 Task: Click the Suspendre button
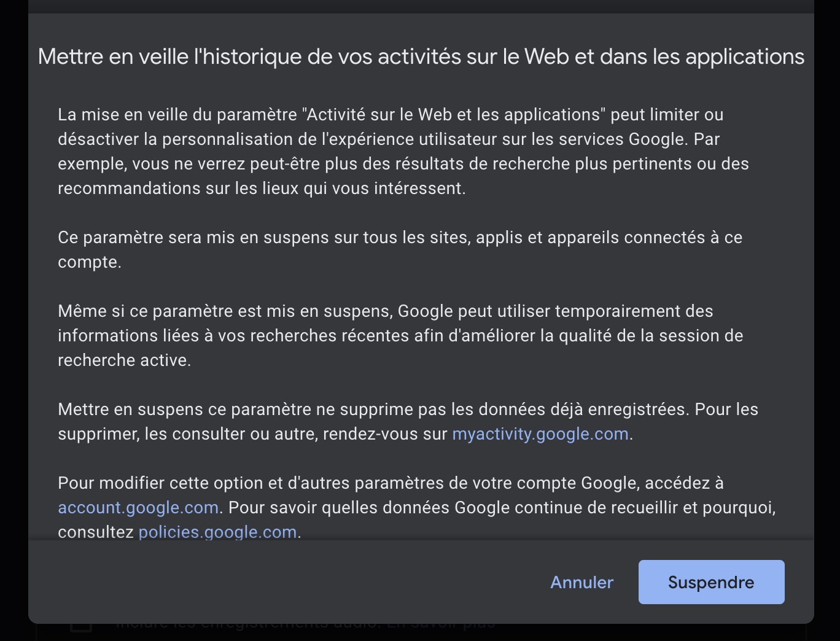tap(711, 582)
